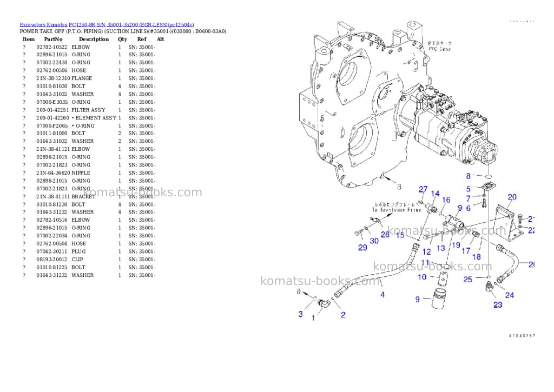
Task: Click callout number 17 in diagram
Action: pyautogui.click(x=466, y=251)
